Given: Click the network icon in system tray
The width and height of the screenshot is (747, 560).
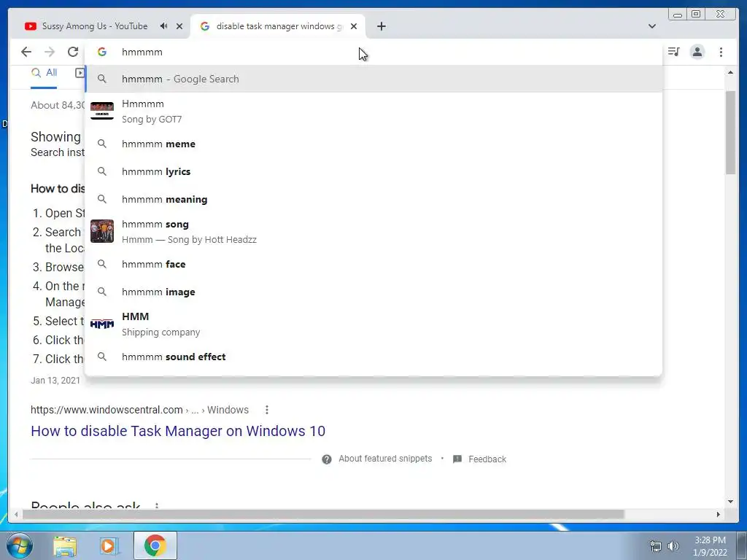Looking at the screenshot, I should (656, 546).
